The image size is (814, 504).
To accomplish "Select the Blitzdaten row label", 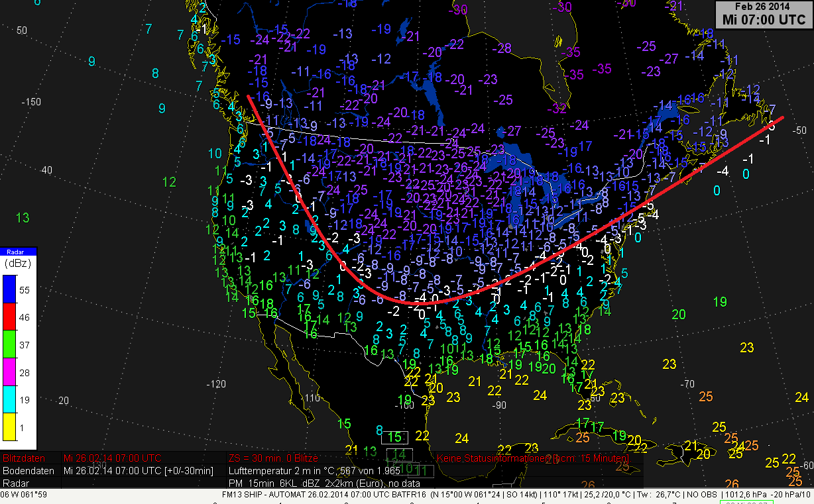I will [25, 458].
